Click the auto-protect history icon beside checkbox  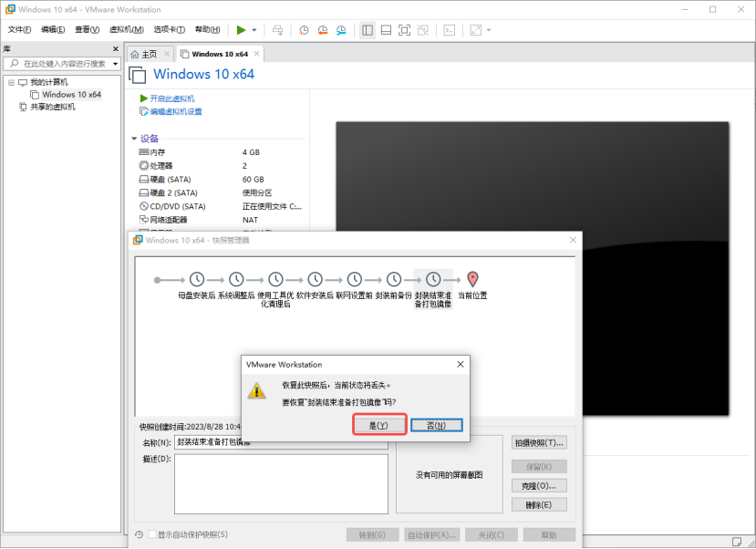(140, 534)
